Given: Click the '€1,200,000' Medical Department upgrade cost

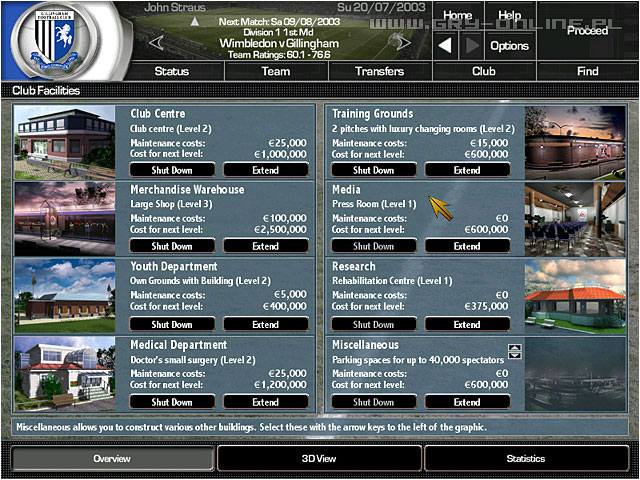Looking at the screenshot, I should click(x=280, y=384).
